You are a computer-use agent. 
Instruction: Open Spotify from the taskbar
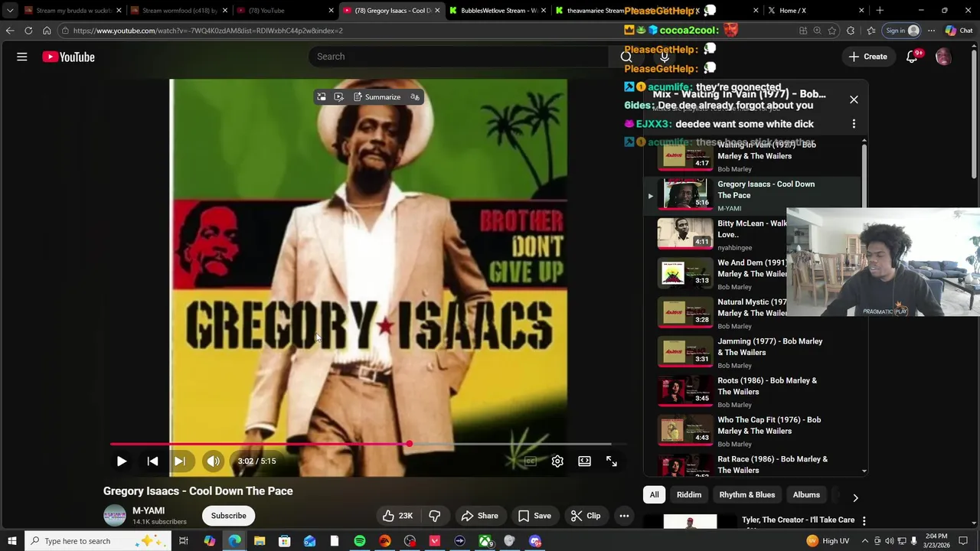tap(360, 541)
